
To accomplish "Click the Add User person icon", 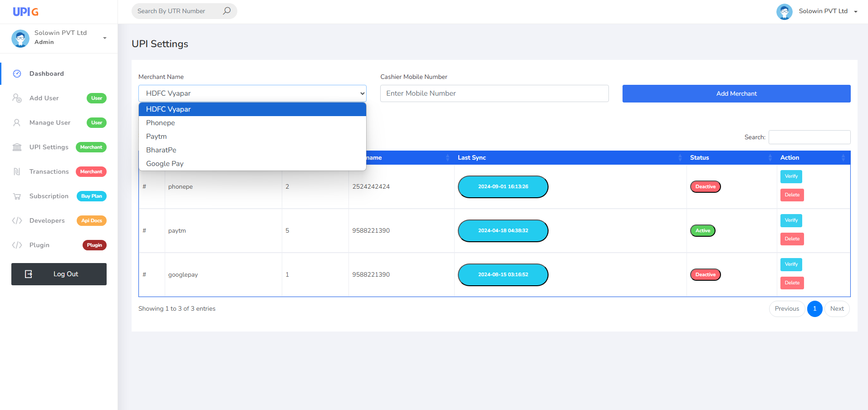I will [17, 98].
